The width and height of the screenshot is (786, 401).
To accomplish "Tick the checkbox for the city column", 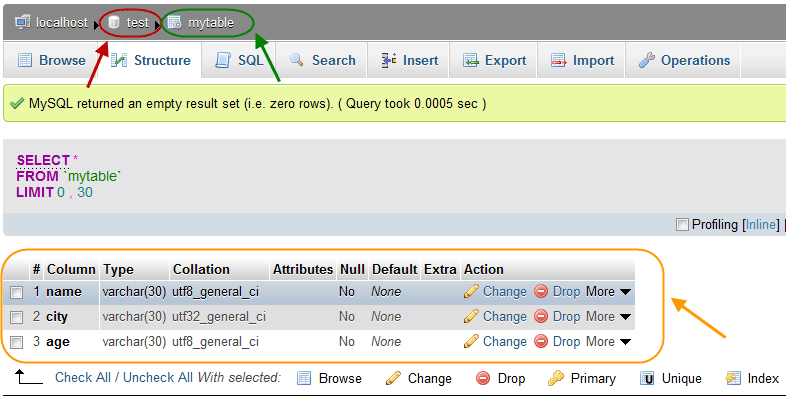I will 17,317.
